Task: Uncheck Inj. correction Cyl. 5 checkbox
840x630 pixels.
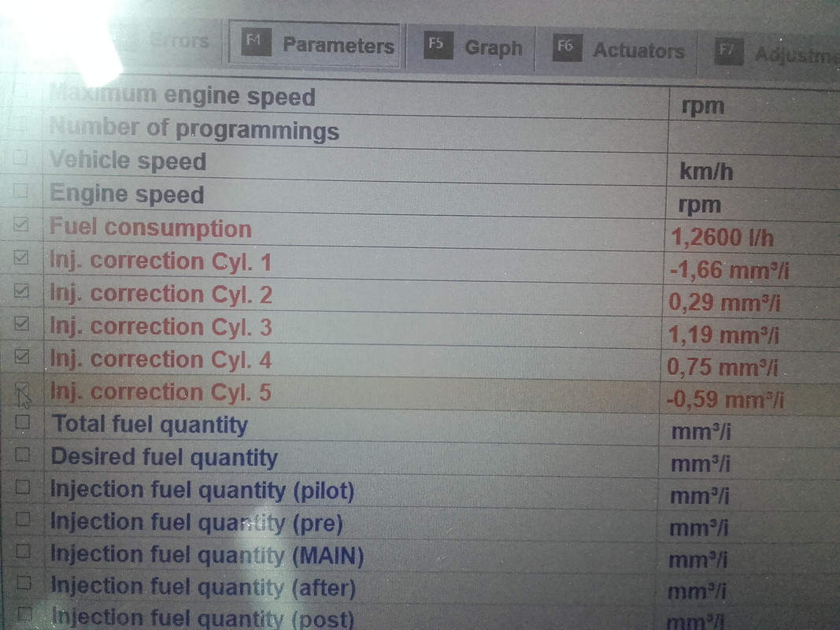Action: (x=22, y=390)
